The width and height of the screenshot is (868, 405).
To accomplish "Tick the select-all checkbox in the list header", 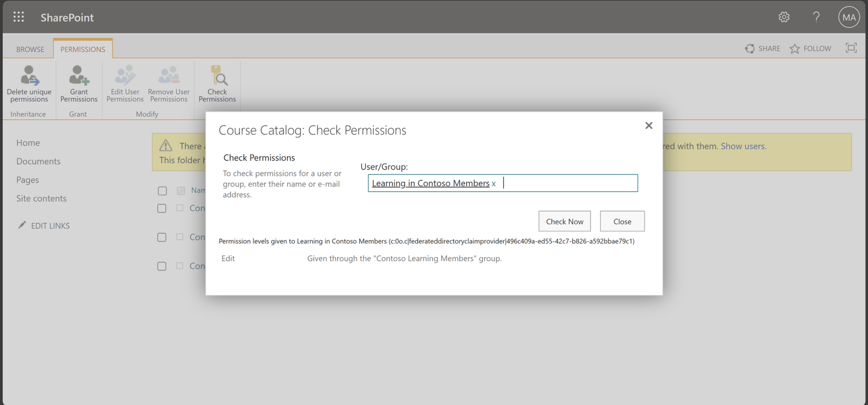I will pos(162,191).
